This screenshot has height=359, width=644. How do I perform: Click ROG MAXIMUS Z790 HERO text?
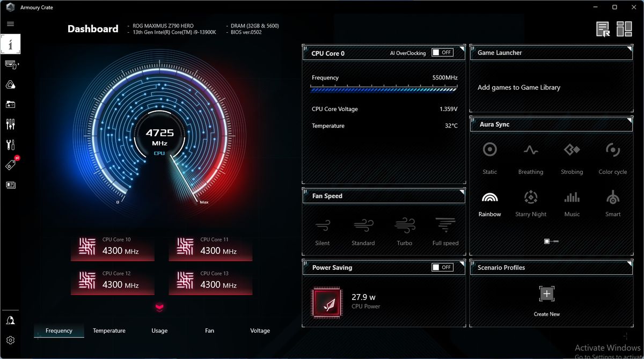163,26
